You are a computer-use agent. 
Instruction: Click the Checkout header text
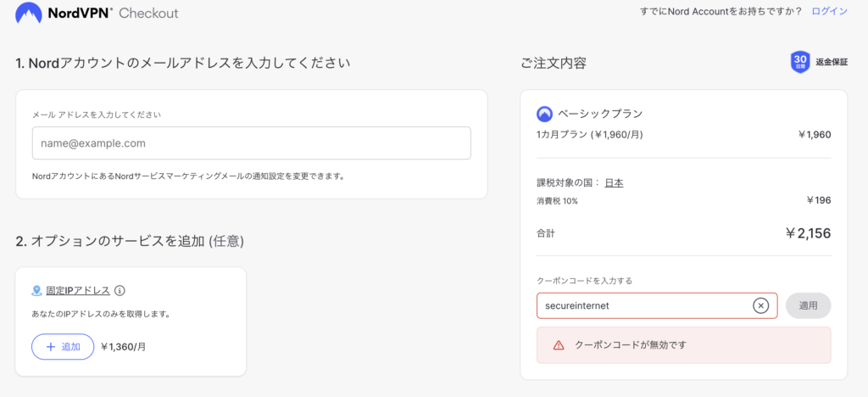148,14
